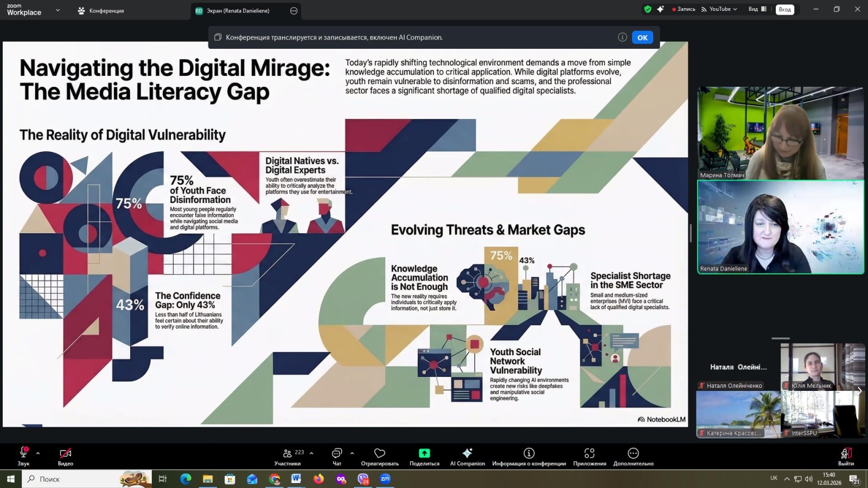Expand the audio settings arrow next to Звук

click(38, 453)
